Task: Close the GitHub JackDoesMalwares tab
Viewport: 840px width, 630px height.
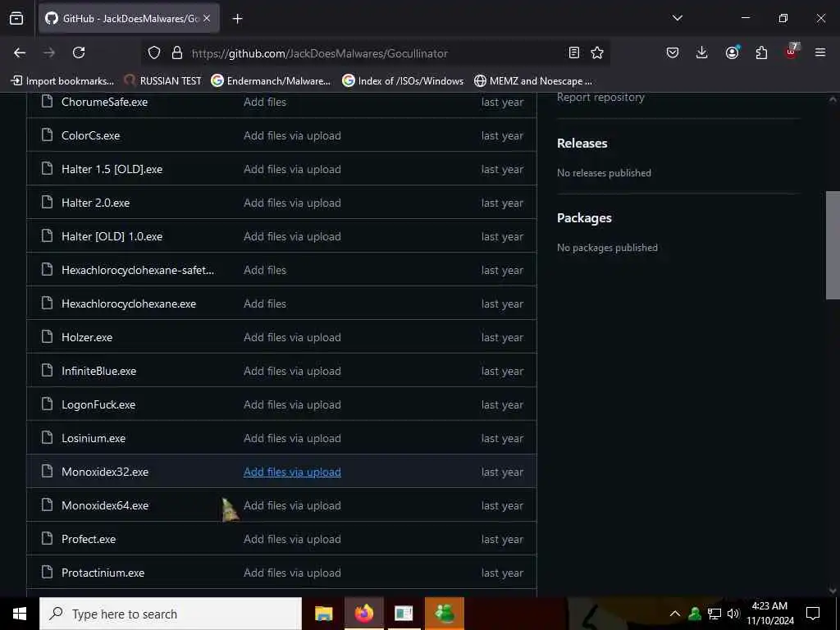Action: click(x=207, y=18)
